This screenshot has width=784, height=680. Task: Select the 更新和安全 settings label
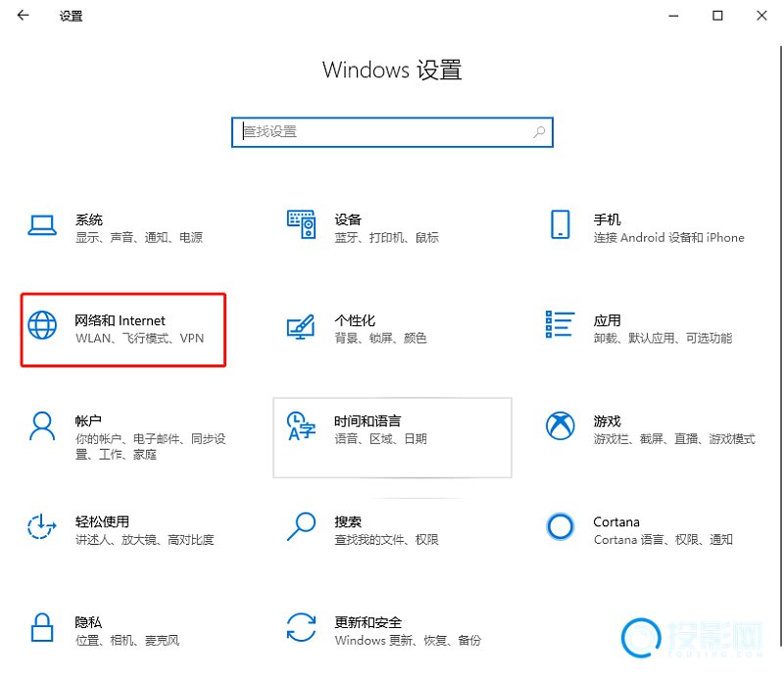tap(367, 622)
